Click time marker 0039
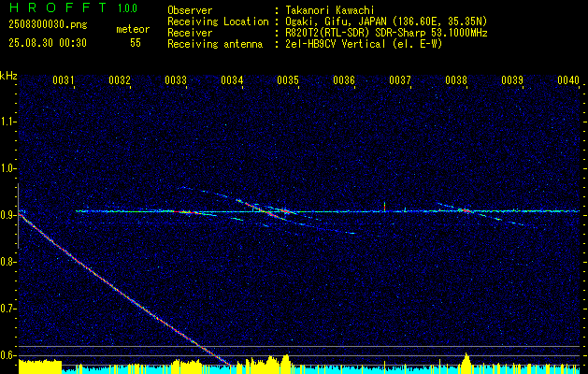This screenshot has height=374, width=588. pyautogui.click(x=512, y=80)
